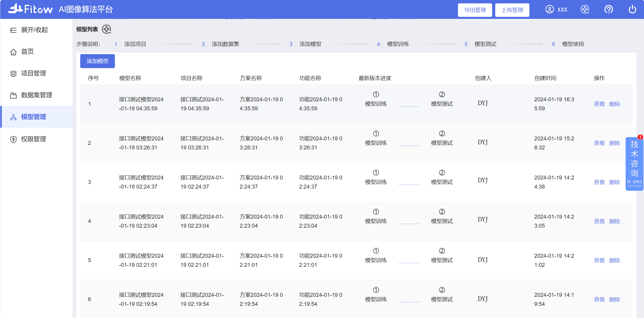Viewport: 644px width, 318px height.
Task: Click step 3 circle 添加模型
Action: (x=291, y=44)
